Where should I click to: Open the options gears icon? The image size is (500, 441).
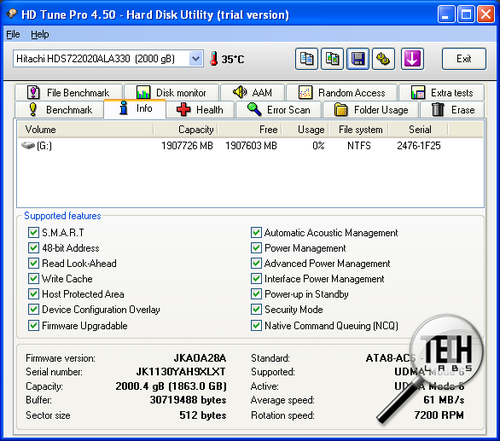coord(383,59)
